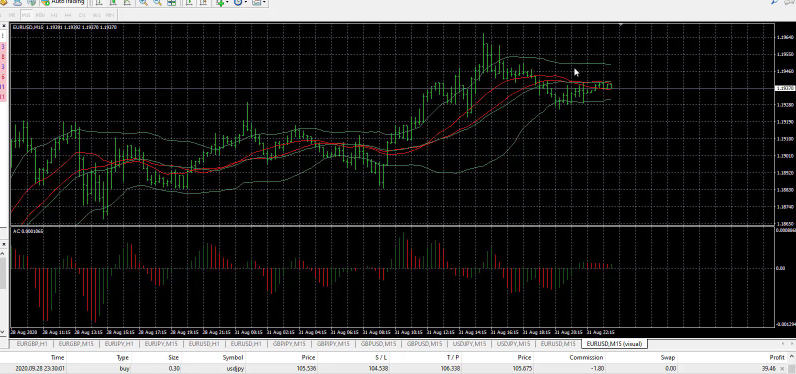Toggle the chart shift icon

point(204,2)
